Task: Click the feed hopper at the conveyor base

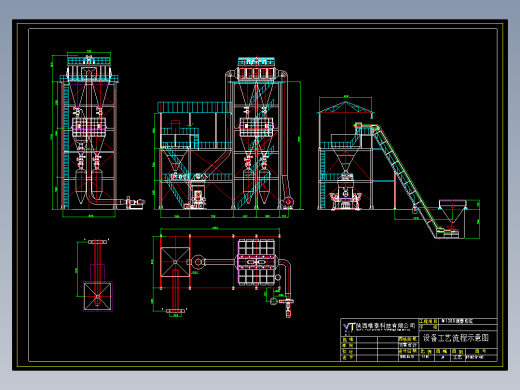Action: [452, 211]
